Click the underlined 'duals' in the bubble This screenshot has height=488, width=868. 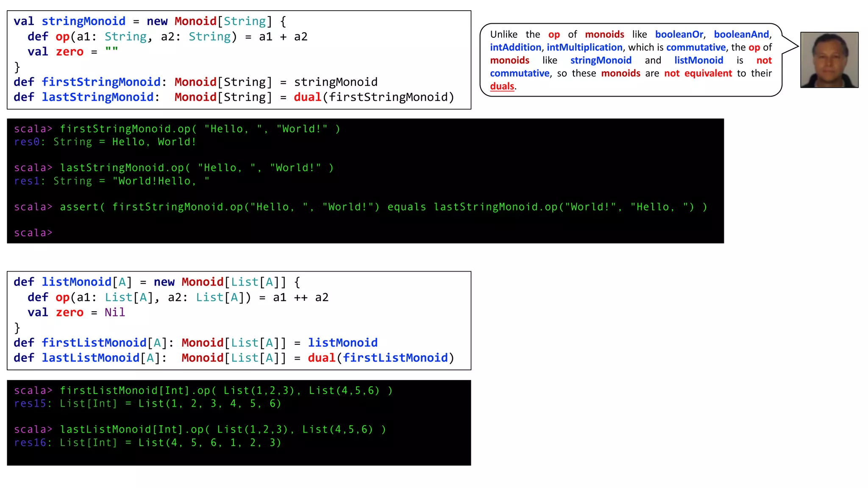(502, 86)
